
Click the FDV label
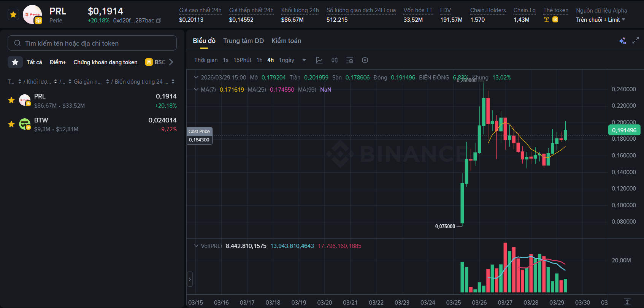click(x=446, y=10)
